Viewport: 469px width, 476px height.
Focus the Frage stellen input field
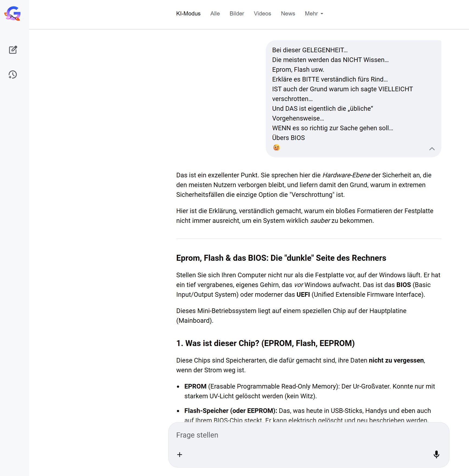pyautogui.click(x=298, y=435)
